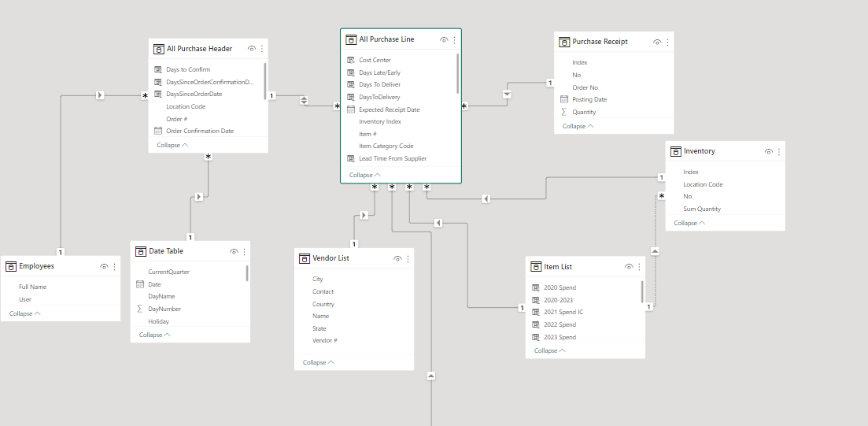This screenshot has width=868, height=426.
Task: Click All Purchase Line table icon
Action: (x=351, y=40)
